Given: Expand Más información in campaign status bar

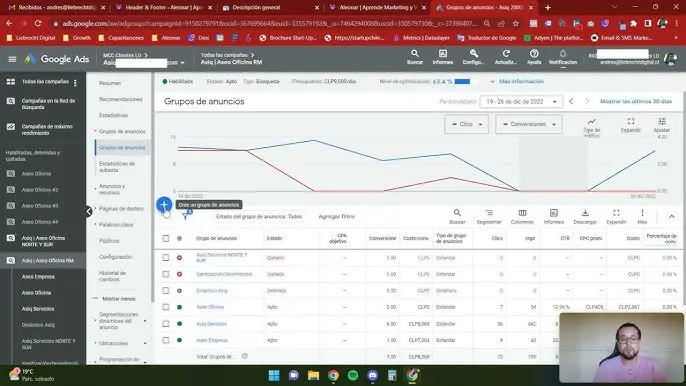Looking at the screenshot, I should [517, 81].
